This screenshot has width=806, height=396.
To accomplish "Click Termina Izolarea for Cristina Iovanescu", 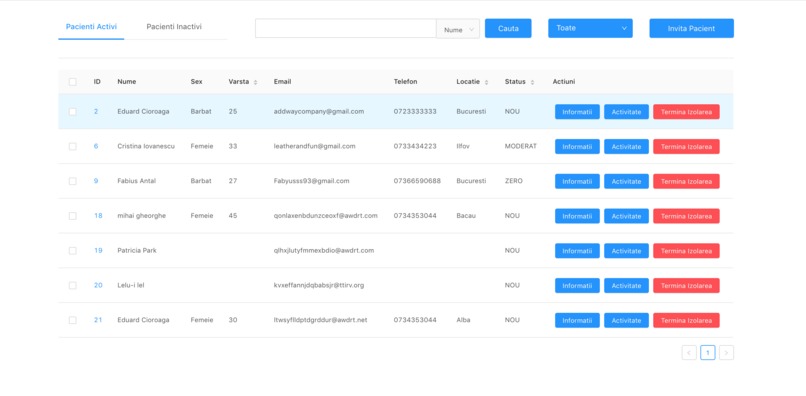I will point(686,147).
